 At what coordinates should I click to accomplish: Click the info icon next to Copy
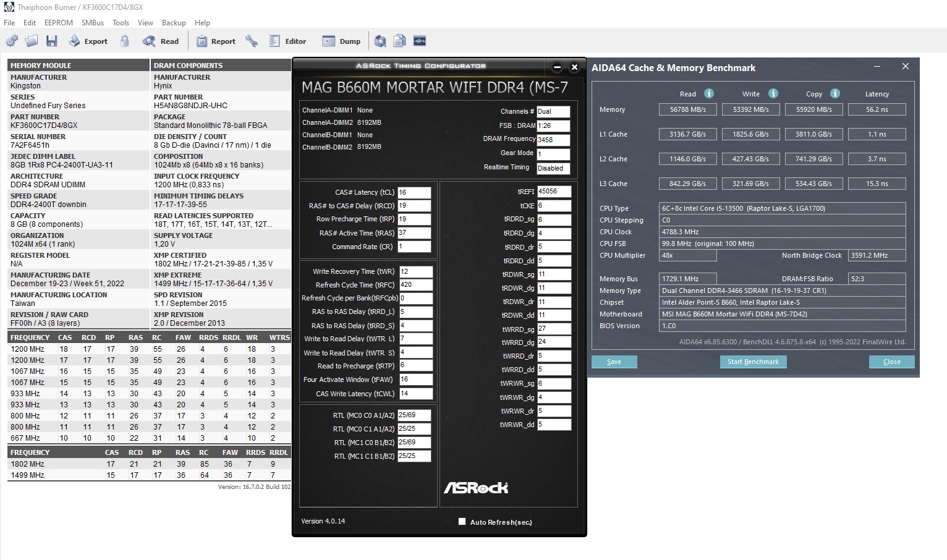pyautogui.click(x=835, y=93)
